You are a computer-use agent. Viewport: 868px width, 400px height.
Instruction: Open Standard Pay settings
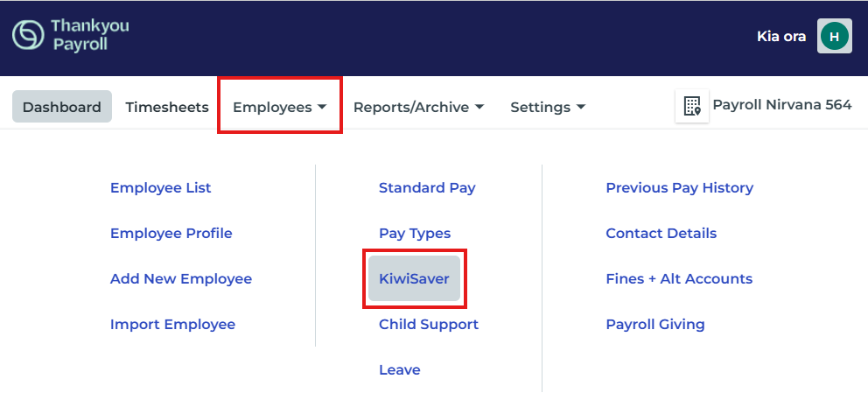click(x=427, y=188)
